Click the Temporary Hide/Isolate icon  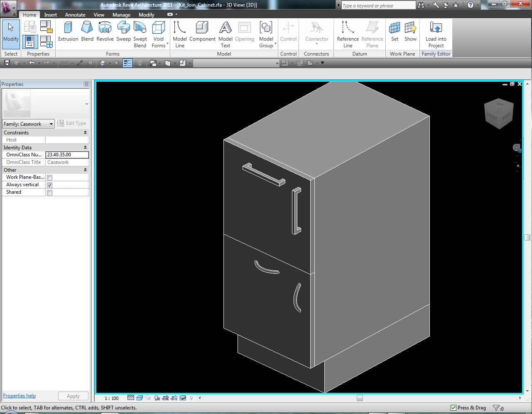tap(183, 398)
